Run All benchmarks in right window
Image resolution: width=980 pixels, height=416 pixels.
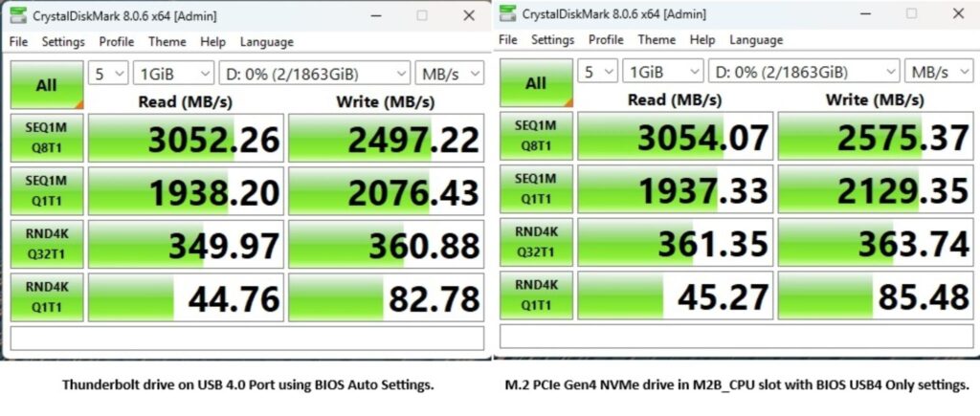pyautogui.click(x=536, y=83)
